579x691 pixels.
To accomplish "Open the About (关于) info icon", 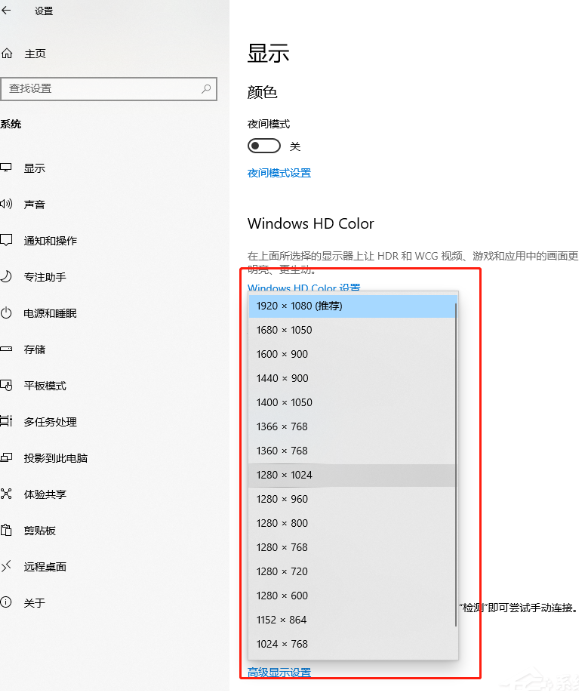I will pyautogui.click(x=6, y=602).
